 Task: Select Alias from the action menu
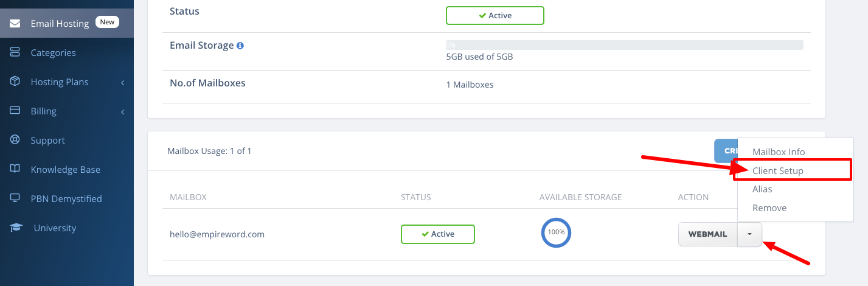762,189
